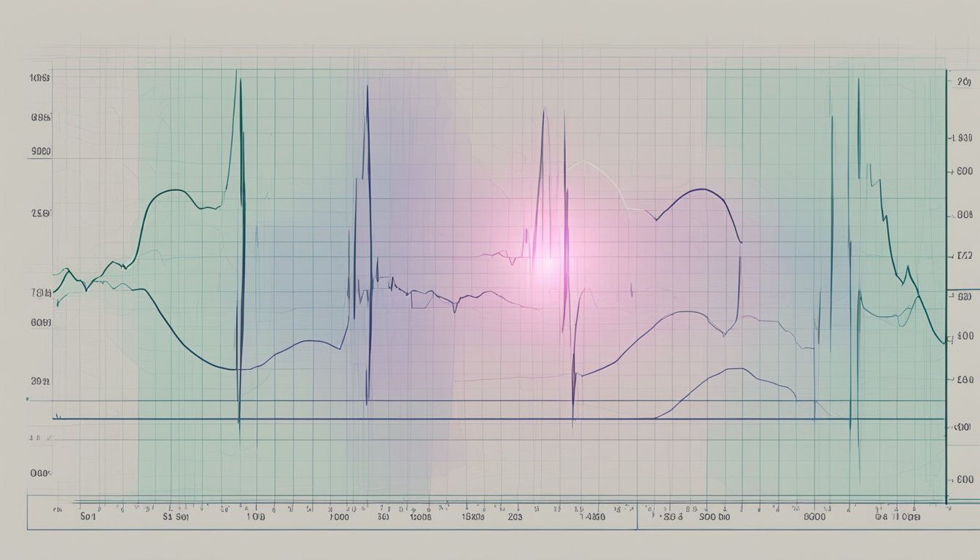Click the "203" label on bottom axis
Image resolution: width=980 pixels, height=560 pixels.
click(x=515, y=516)
